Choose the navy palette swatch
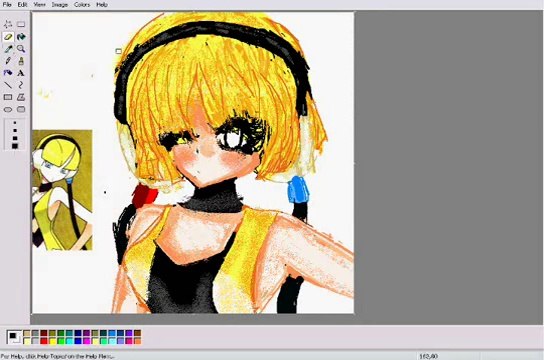Viewport: 544px width, 360px height. pyautogui.click(x=78, y=333)
